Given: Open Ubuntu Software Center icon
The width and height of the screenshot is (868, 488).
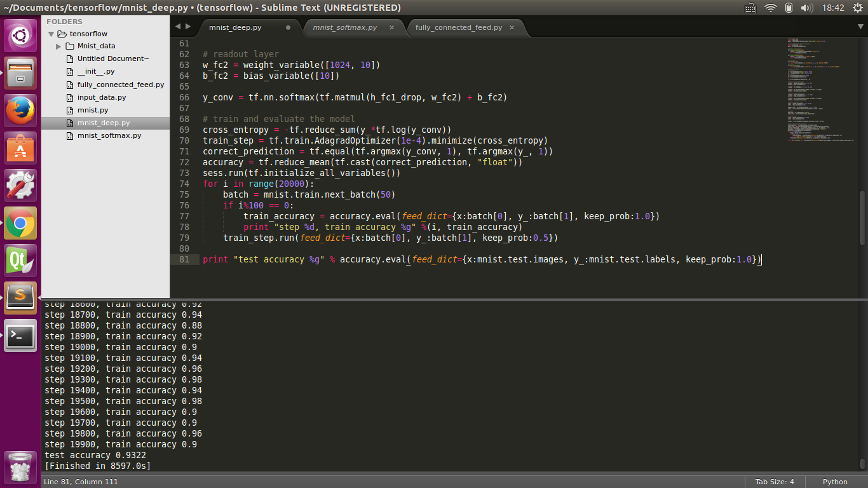Looking at the screenshot, I should [21, 149].
